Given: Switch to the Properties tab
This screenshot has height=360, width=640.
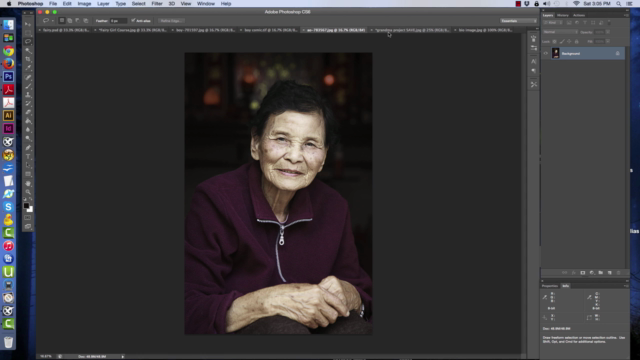Looking at the screenshot, I should pyautogui.click(x=550, y=286).
